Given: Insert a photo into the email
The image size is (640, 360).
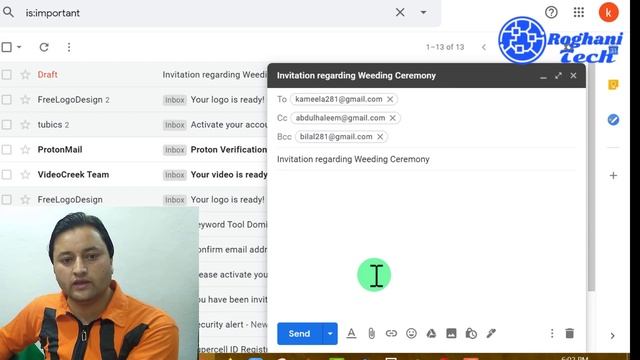Looking at the screenshot, I should coord(451,333).
